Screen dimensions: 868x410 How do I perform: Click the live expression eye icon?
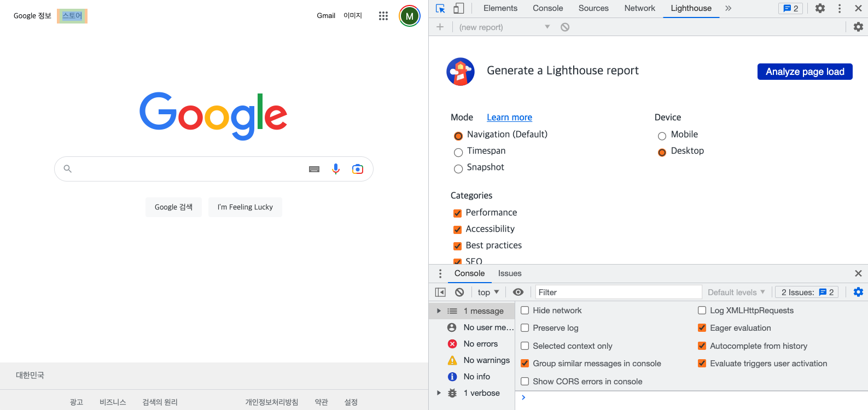pyautogui.click(x=518, y=292)
